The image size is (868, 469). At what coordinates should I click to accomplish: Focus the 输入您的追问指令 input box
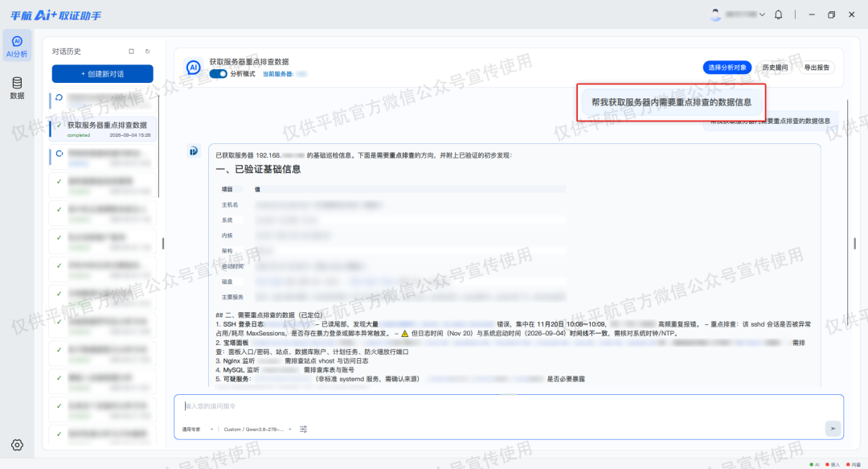coord(508,406)
